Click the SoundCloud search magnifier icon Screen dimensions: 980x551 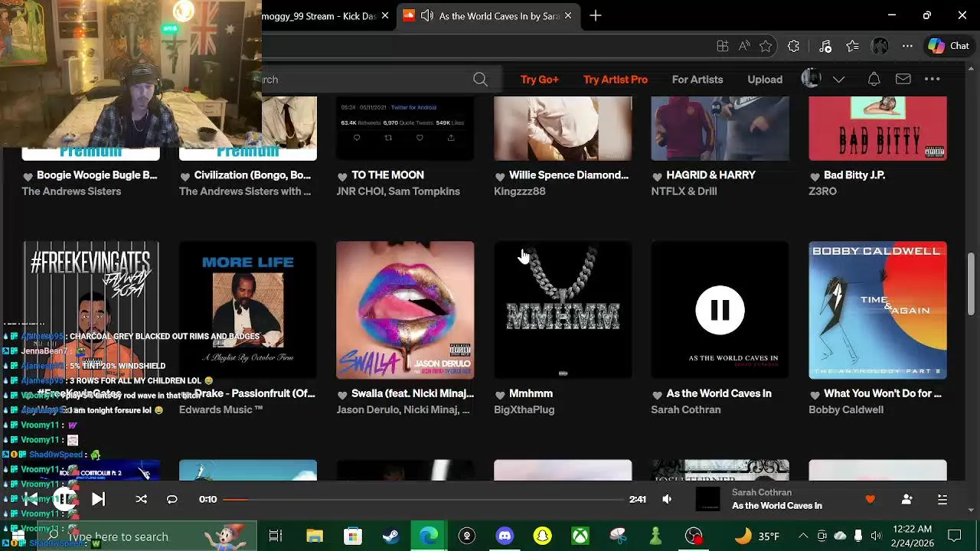[x=480, y=80]
